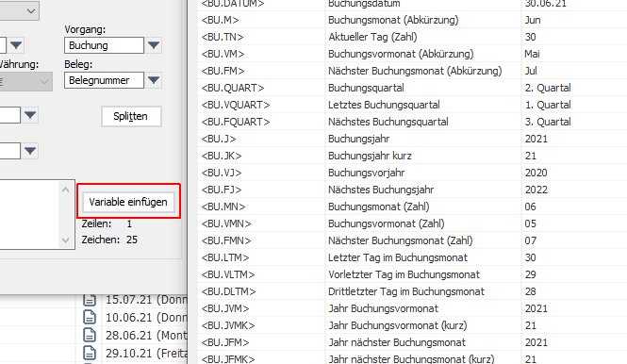Screen dimensions: 627x364
Task: Open dropdown arrow above the text area
Action: pyautogui.click(x=30, y=151)
